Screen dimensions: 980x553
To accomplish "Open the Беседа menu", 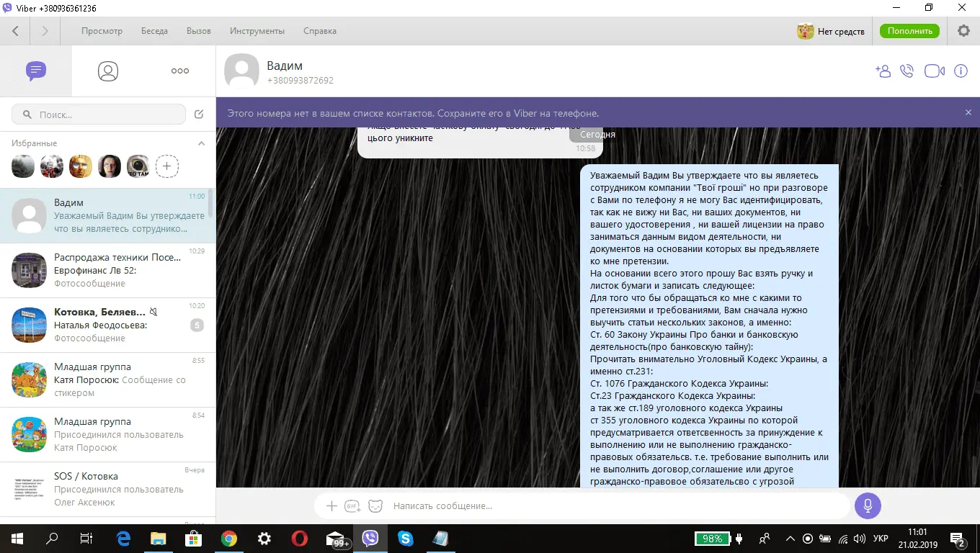I will point(154,31).
